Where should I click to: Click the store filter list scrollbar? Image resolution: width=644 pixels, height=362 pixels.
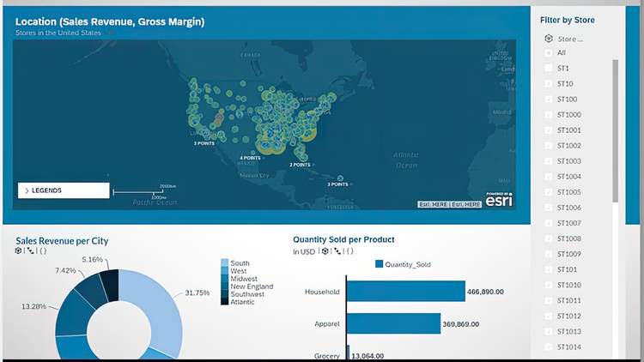(x=616, y=130)
